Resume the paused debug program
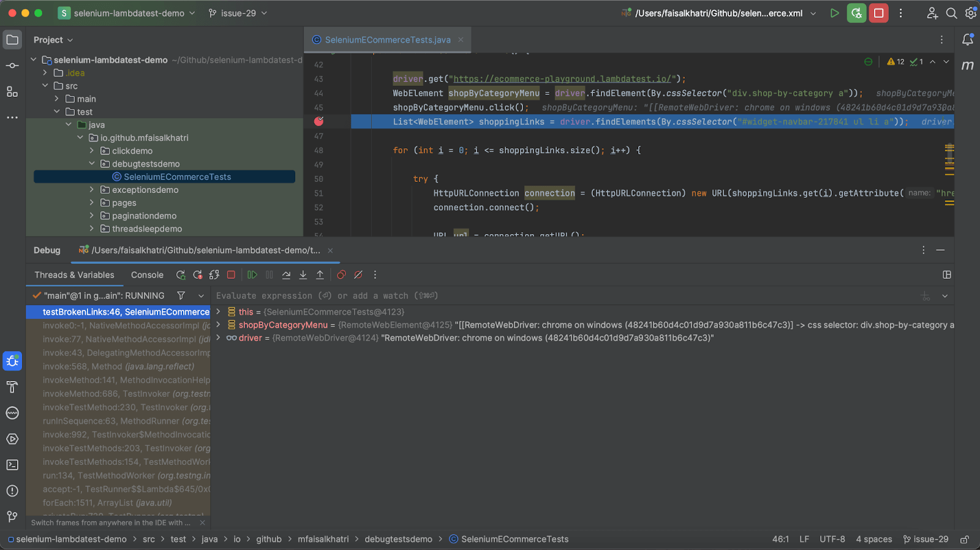 [252, 275]
